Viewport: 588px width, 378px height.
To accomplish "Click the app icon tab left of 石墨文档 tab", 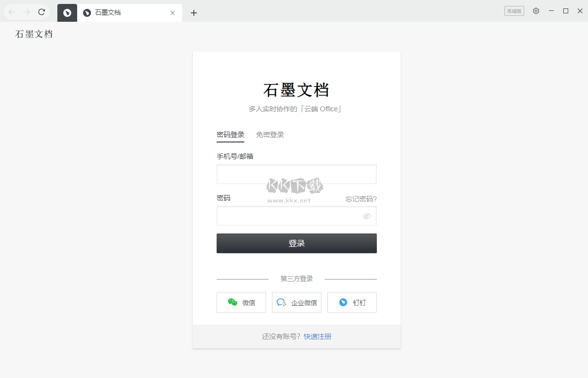I will point(67,12).
